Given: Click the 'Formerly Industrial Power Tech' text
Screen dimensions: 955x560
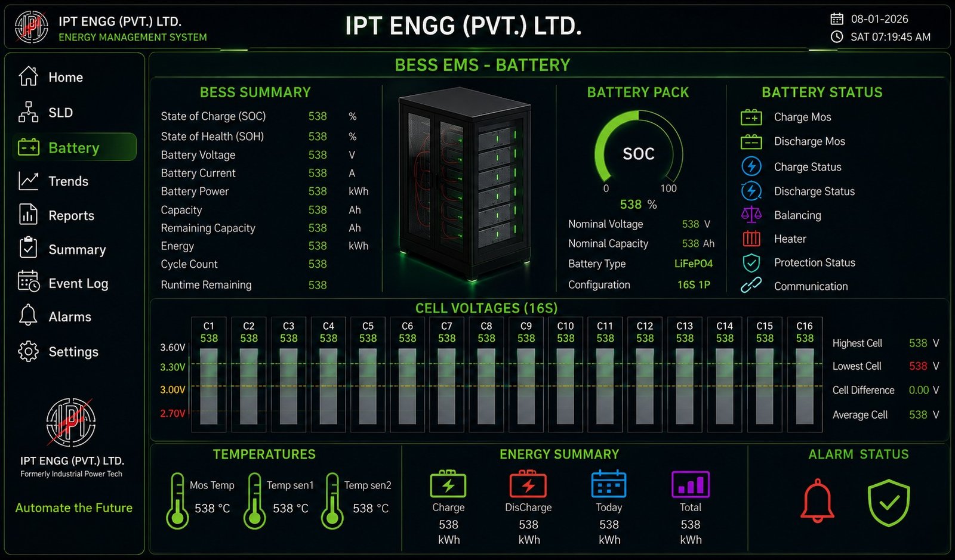Looking at the screenshot, I should click(71, 474).
